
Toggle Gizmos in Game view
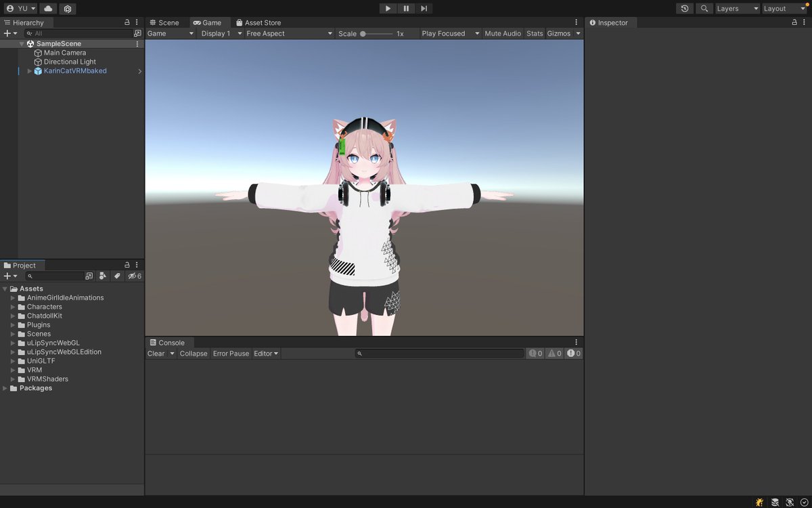tap(558, 33)
